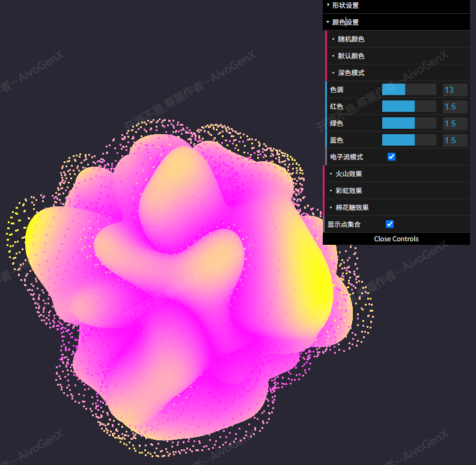Apply 随机颜色 random color

click(351, 39)
